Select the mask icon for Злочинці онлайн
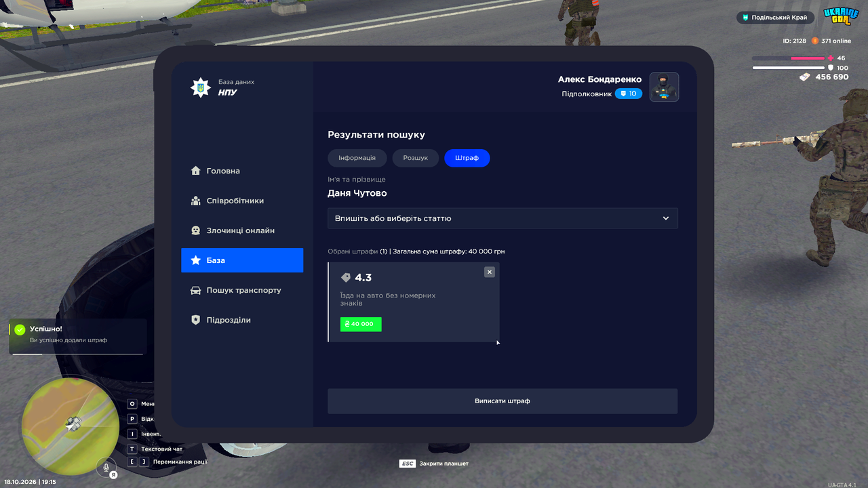This screenshot has height=488, width=868. click(x=195, y=230)
